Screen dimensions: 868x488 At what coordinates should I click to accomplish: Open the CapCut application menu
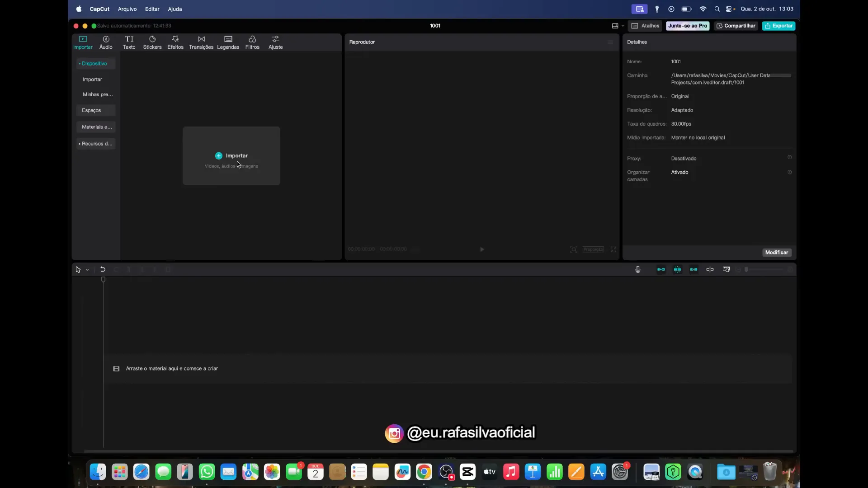tap(99, 9)
